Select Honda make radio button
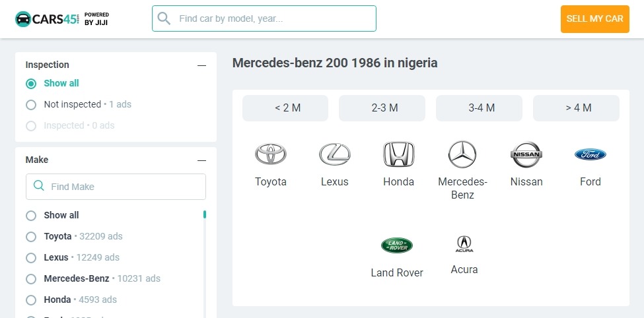 point(31,300)
